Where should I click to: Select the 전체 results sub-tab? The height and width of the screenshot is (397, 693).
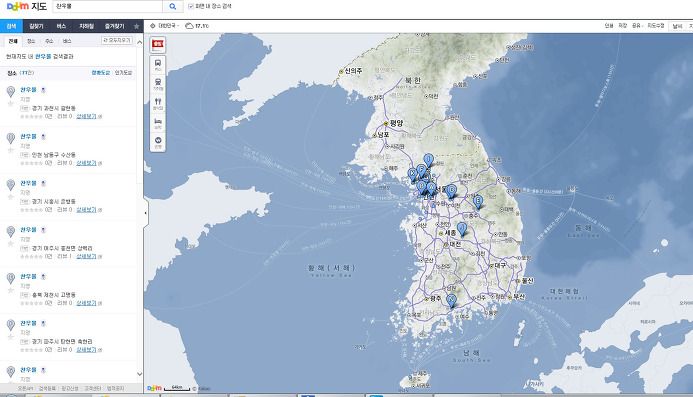(x=13, y=41)
